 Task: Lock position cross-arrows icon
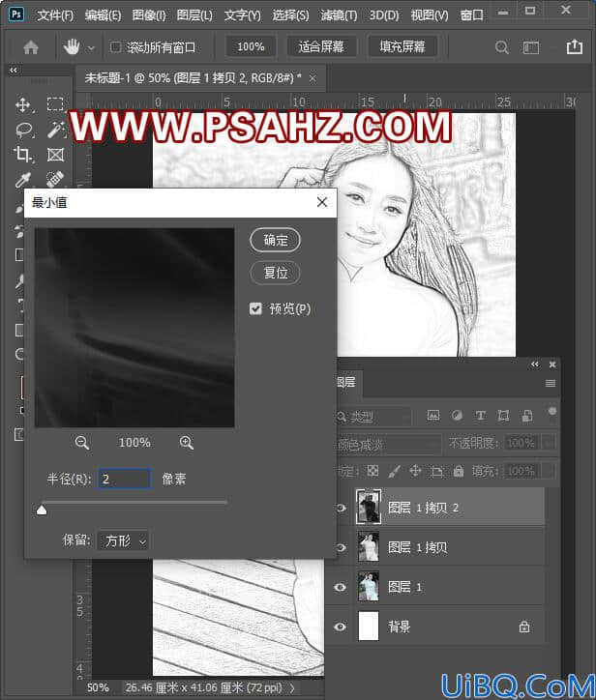pyautogui.click(x=415, y=471)
